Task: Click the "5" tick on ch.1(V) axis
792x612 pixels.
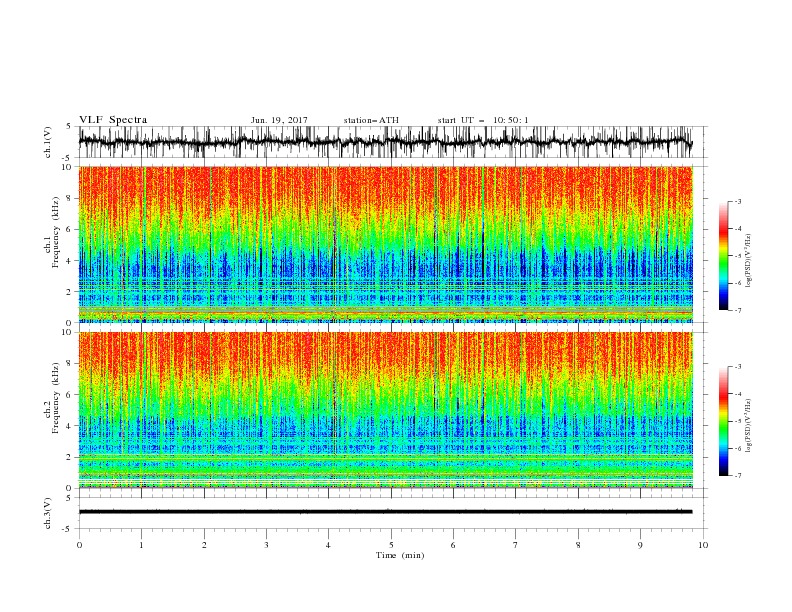Action: (70, 126)
